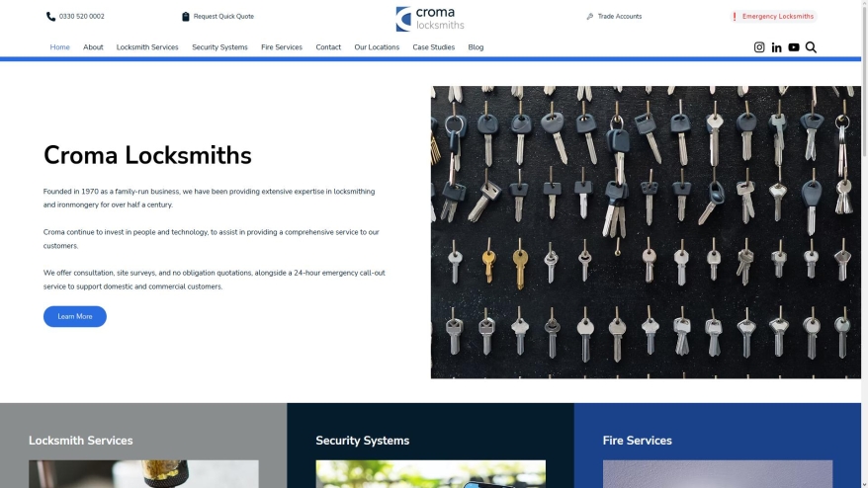The height and width of the screenshot is (488, 868).
Task: Click Request Quick Quote link
Action: pos(223,17)
